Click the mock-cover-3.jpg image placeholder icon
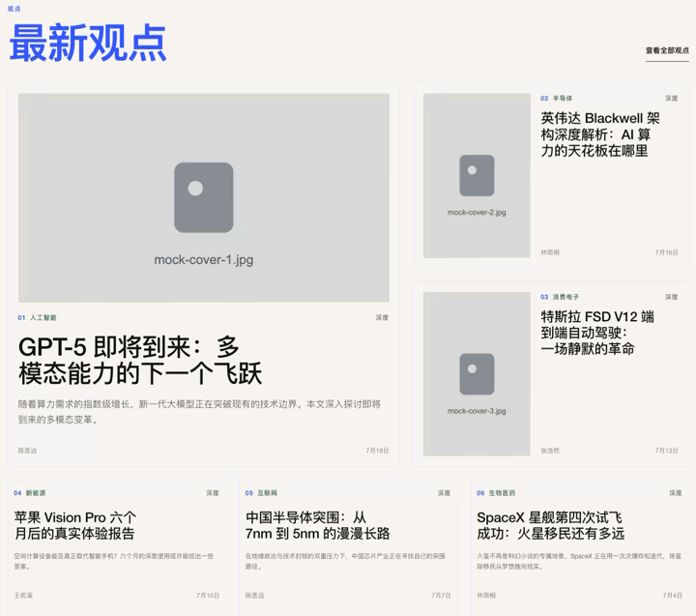The width and height of the screenshot is (696, 616). click(x=477, y=374)
